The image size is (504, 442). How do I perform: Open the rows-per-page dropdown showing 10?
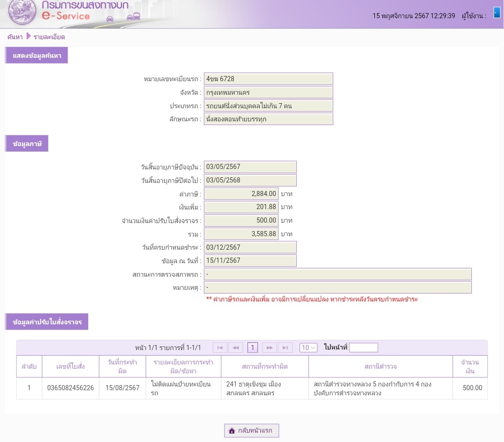point(308,348)
